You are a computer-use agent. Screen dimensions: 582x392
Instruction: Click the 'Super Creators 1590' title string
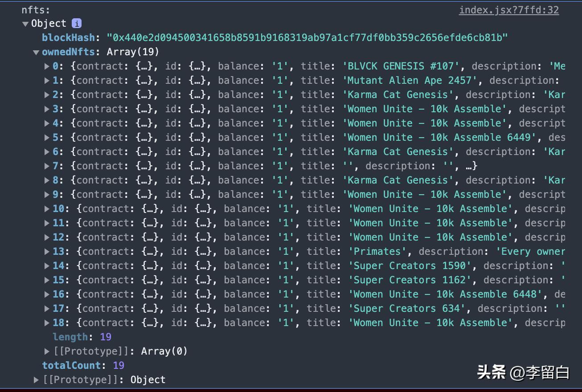click(x=410, y=266)
